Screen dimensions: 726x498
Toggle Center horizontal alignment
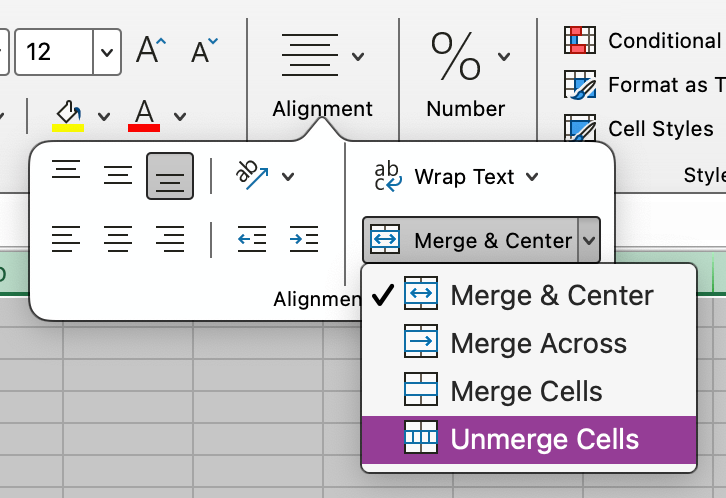[x=118, y=239]
